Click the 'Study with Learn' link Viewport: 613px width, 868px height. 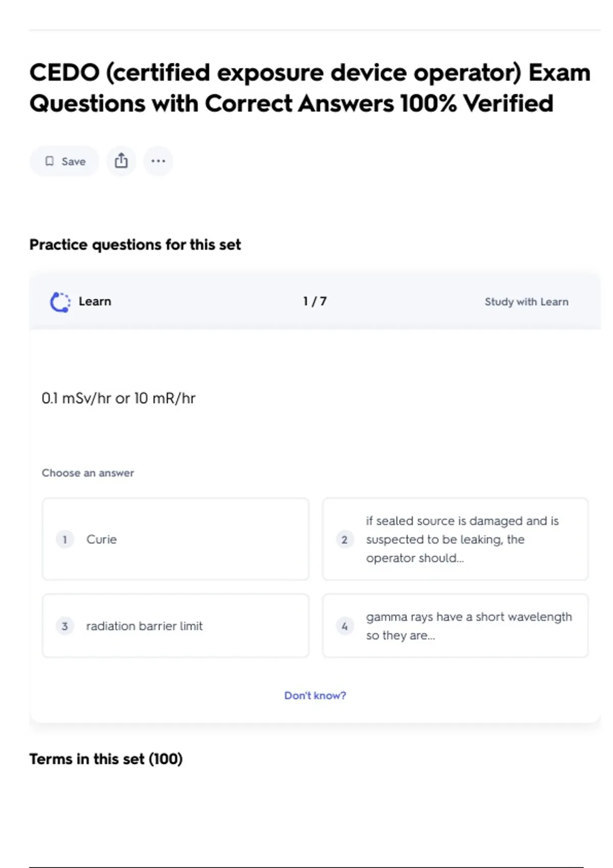pos(526,302)
